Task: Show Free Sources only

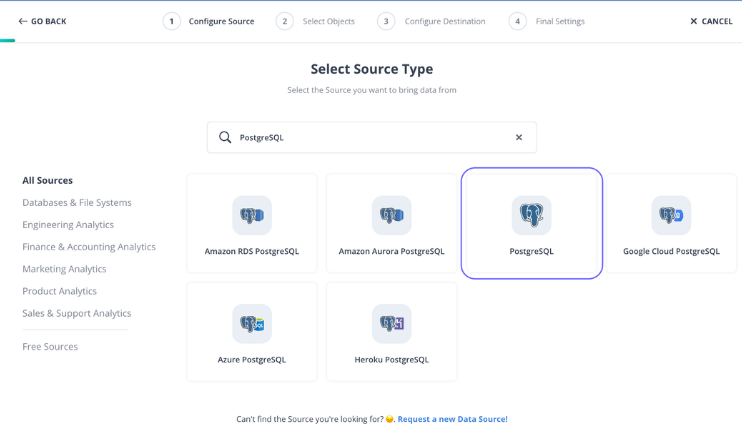Action: click(50, 347)
